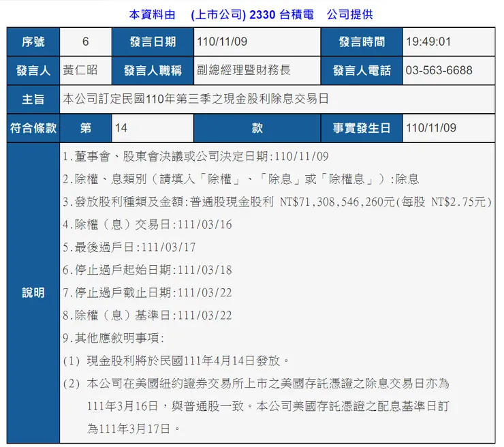Click note (1) 現金股利將於民國111年4月14日發放
The image size is (504, 447).
pos(176,361)
